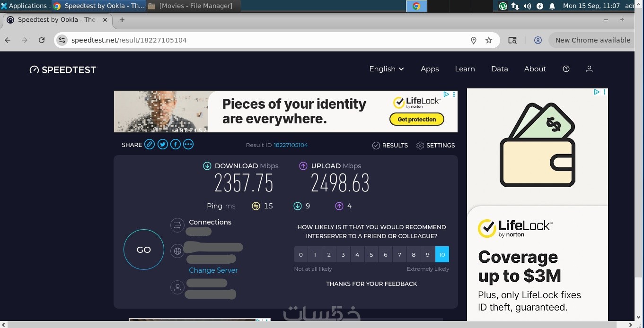The image size is (644, 328).
Task: Open SETTINGS
Action: pyautogui.click(x=435, y=145)
